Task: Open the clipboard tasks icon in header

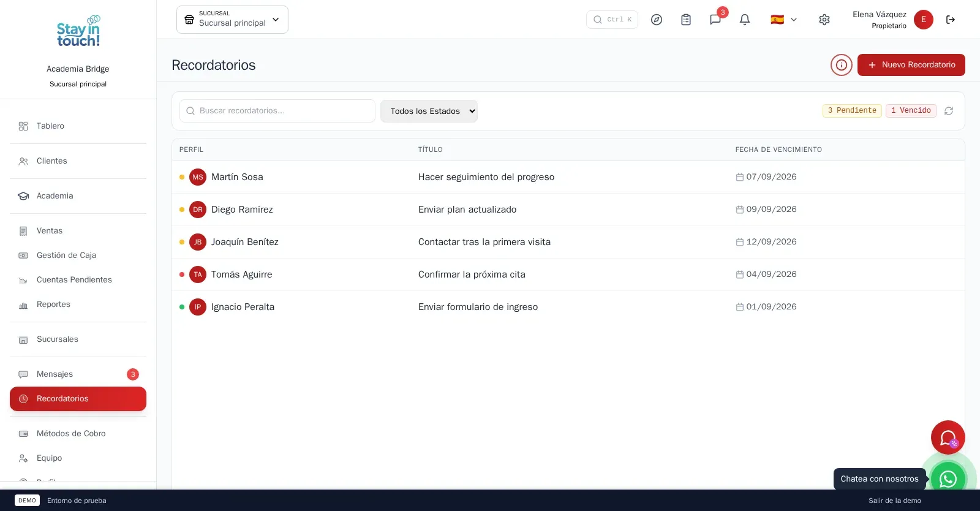Action: [x=686, y=20]
